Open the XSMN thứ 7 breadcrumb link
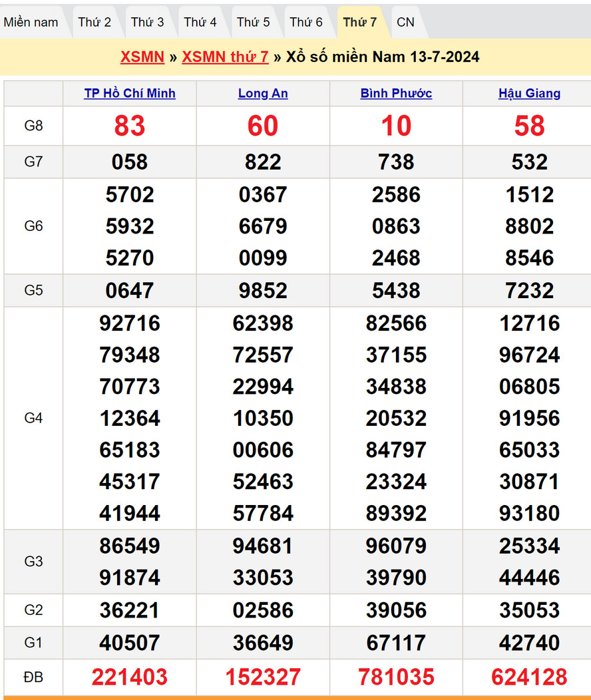Viewport: 591px width, 700px height. [x=225, y=57]
